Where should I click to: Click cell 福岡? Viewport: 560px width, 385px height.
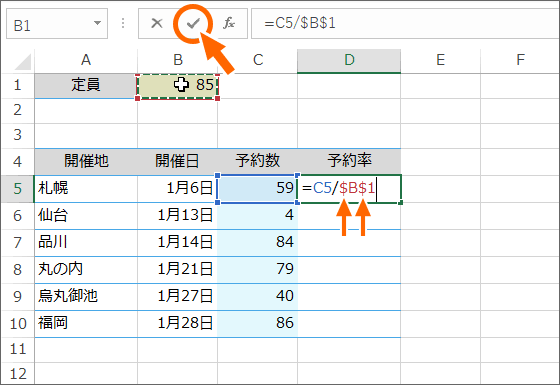(86, 324)
